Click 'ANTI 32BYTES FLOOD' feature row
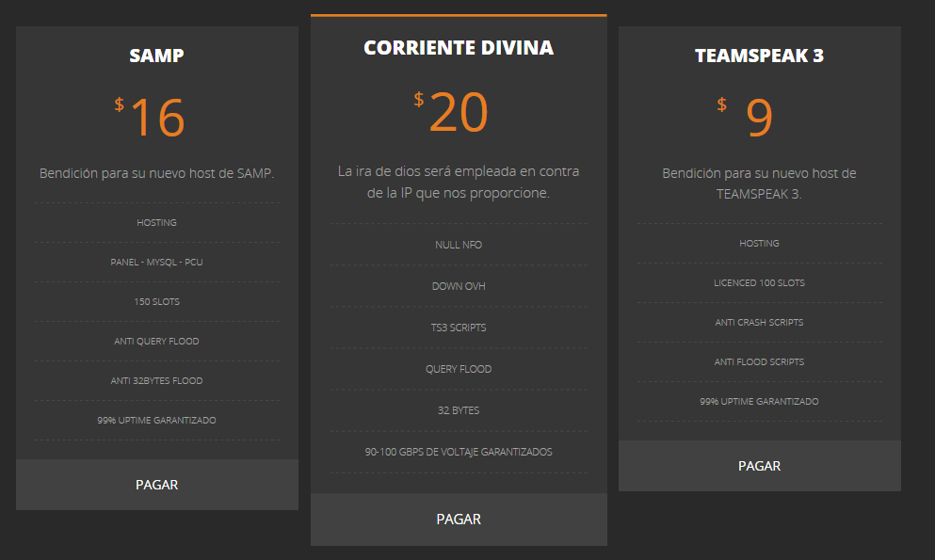 click(157, 380)
